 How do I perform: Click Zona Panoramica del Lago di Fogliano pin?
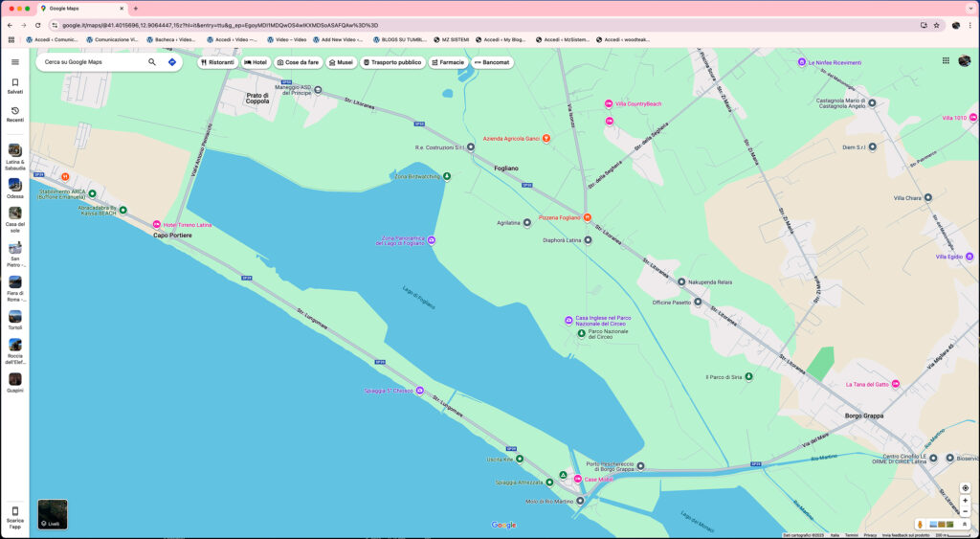pos(432,240)
